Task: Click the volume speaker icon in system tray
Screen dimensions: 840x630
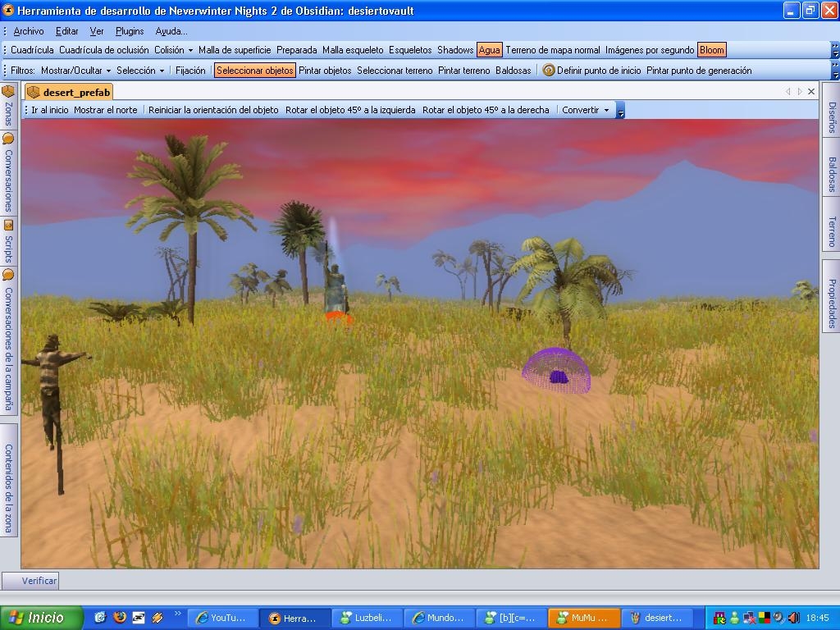Action: [792, 618]
